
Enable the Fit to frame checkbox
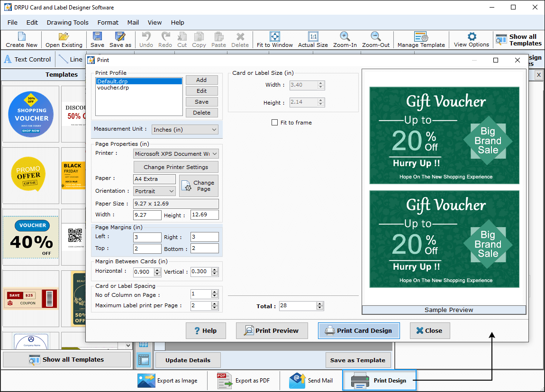[x=274, y=123]
